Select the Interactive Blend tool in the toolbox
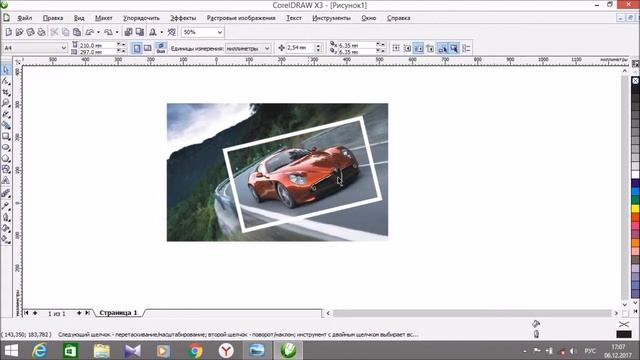The image size is (640, 360). pos(6,194)
